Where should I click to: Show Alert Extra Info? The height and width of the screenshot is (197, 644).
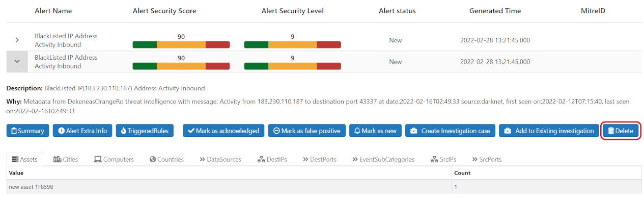(x=82, y=131)
